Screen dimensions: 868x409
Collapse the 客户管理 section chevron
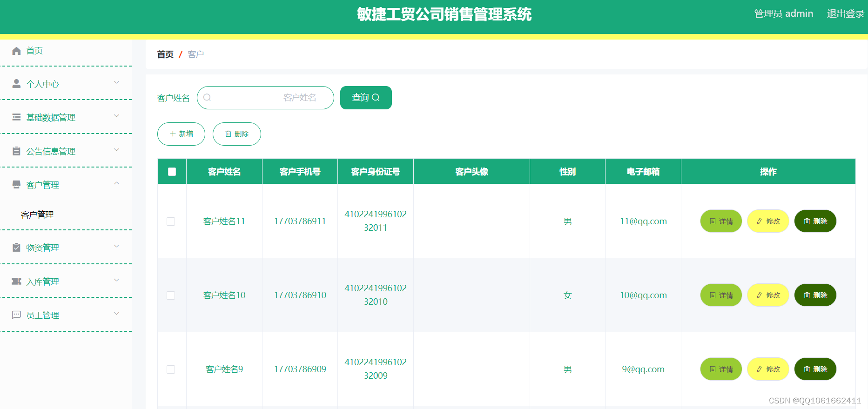[x=117, y=183]
